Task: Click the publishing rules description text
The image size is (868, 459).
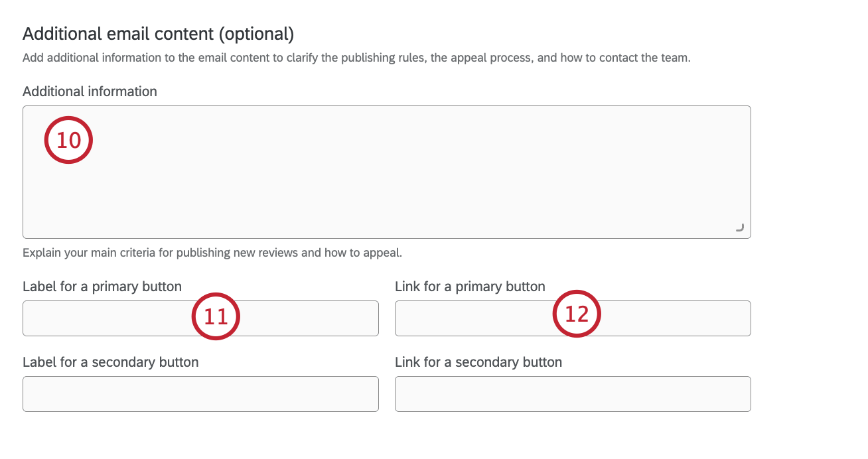Action: click(x=356, y=58)
